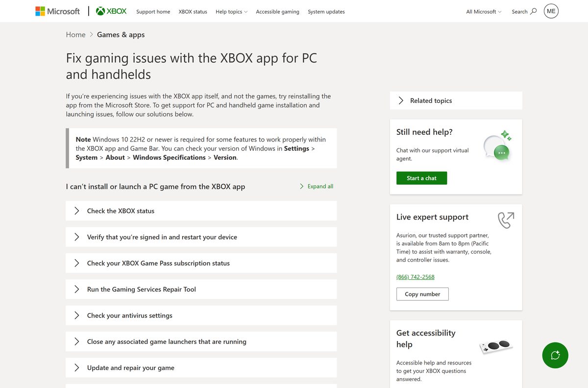588x388 pixels.
Task: Click the page title Fix gaming issues heading
Action: click(x=192, y=66)
